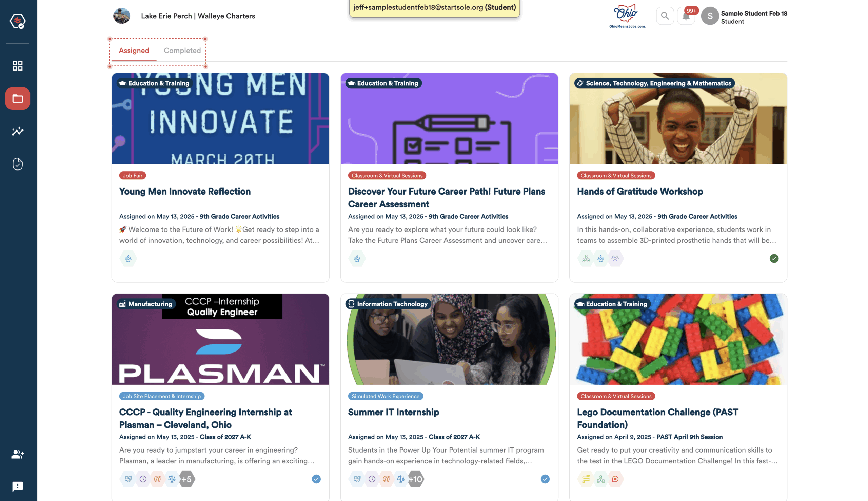This screenshot has height=501, width=868.
Task: Click the OhioMeansJobs logo
Action: 627,16
